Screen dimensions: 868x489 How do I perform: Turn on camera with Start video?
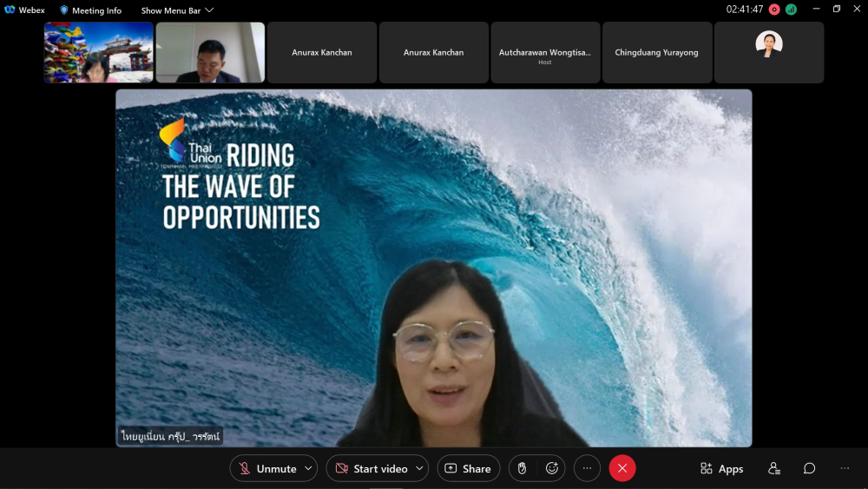372,468
